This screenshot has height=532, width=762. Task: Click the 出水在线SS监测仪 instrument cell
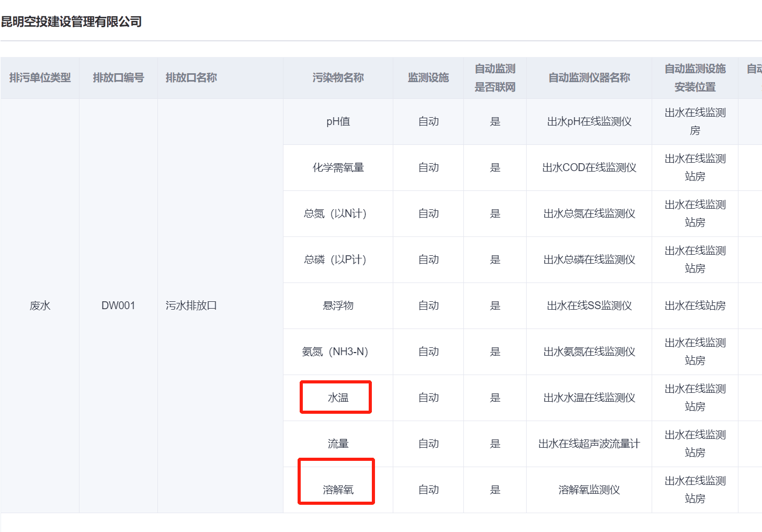(x=589, y=305)
